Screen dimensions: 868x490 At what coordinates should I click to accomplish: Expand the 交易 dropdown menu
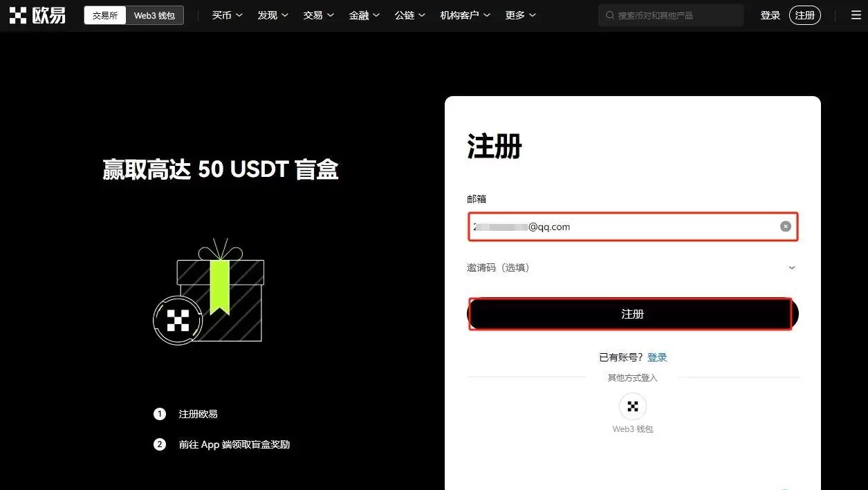(x=317, y=15)
